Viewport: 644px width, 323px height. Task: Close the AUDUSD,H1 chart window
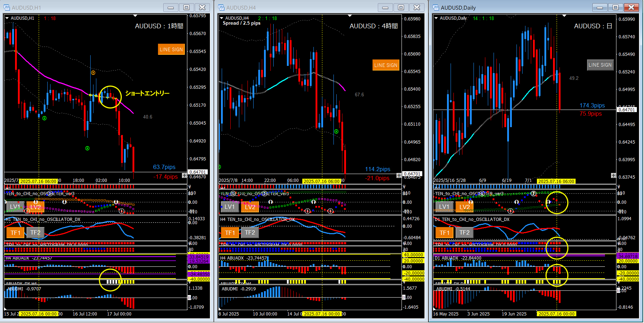(x=202, y=8)
